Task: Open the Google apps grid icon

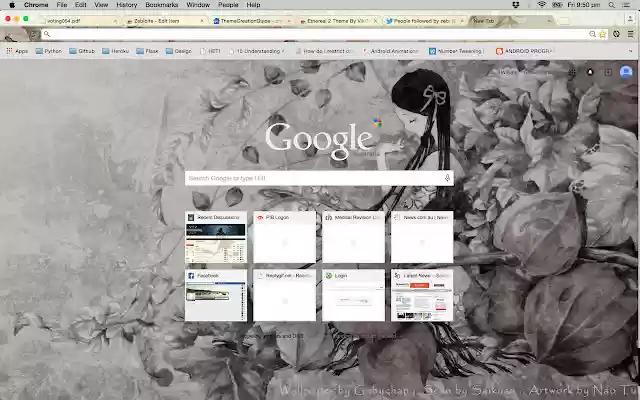Action: 572,72
